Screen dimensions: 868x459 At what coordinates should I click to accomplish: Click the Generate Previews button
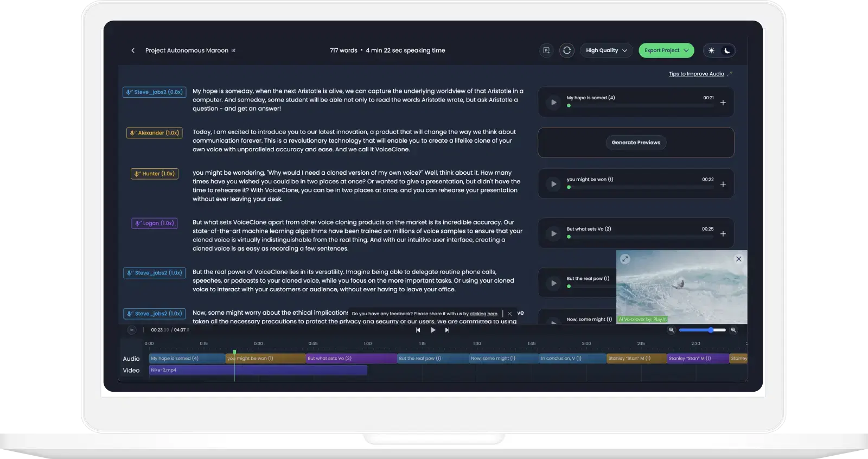click(x=636, y=143)
